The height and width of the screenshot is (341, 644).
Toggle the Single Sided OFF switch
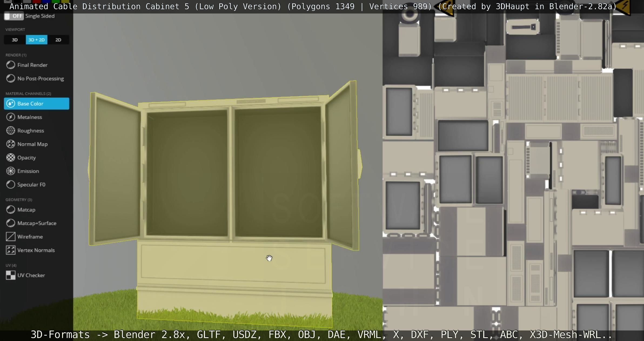tap(14, 16)
